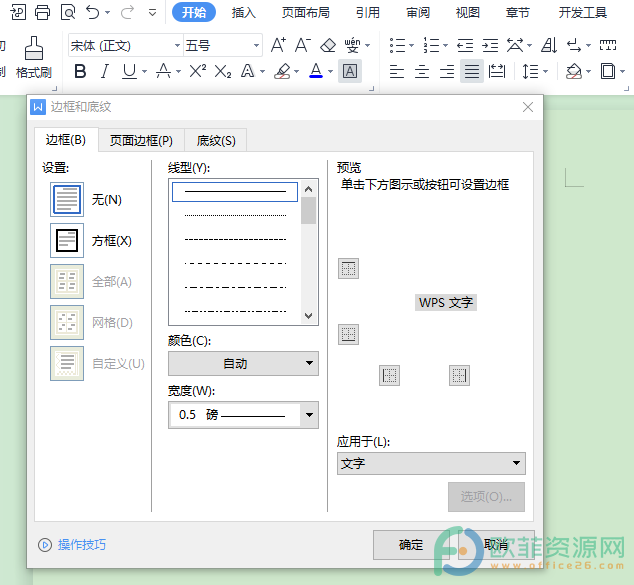Apply Subscript formatting
This screenshot has height=585, width=634.
[223, 72]
